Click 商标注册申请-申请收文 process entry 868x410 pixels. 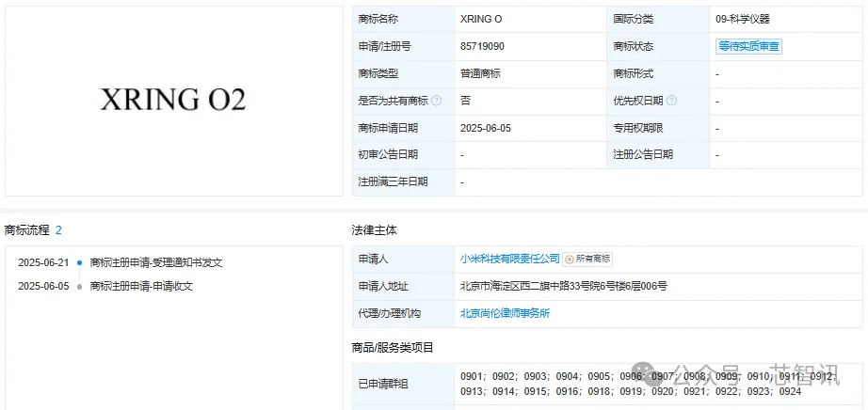pyautogui.click(x=141, y=287)
